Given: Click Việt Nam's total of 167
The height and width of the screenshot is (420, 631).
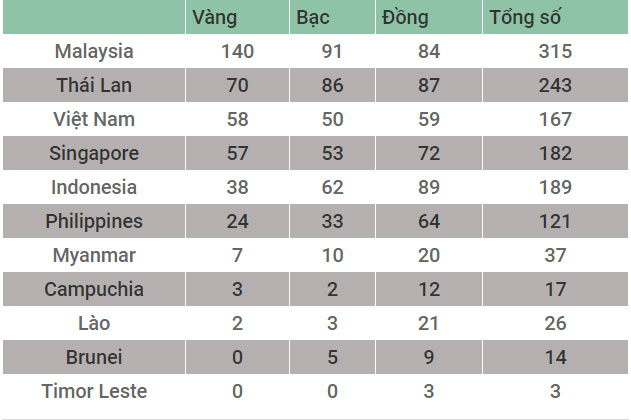Looking at the screenshot, I should (x=555, y=119).
